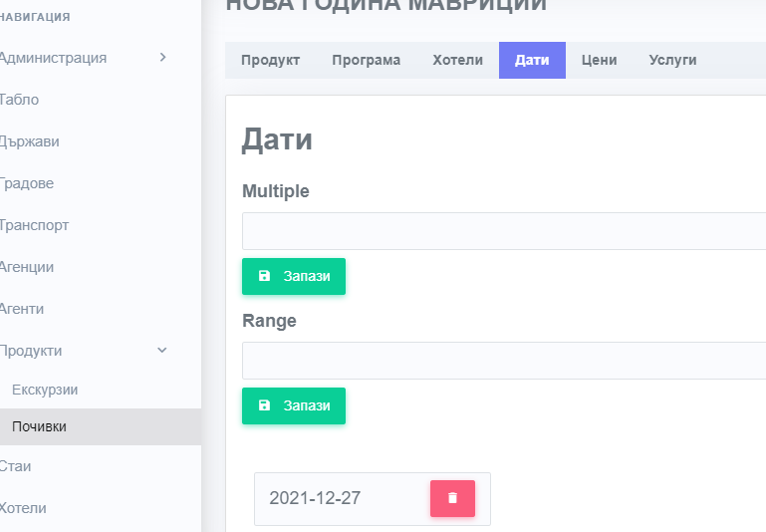Image resolution: width=766 pixels, height=532 pixels.
Task: Expand the Администрация menu chevron
Action: pyautogui.click(x=162, y=58)
